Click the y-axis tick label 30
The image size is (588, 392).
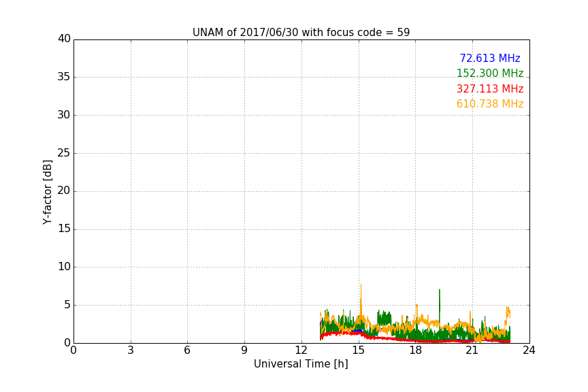point(64,115)
